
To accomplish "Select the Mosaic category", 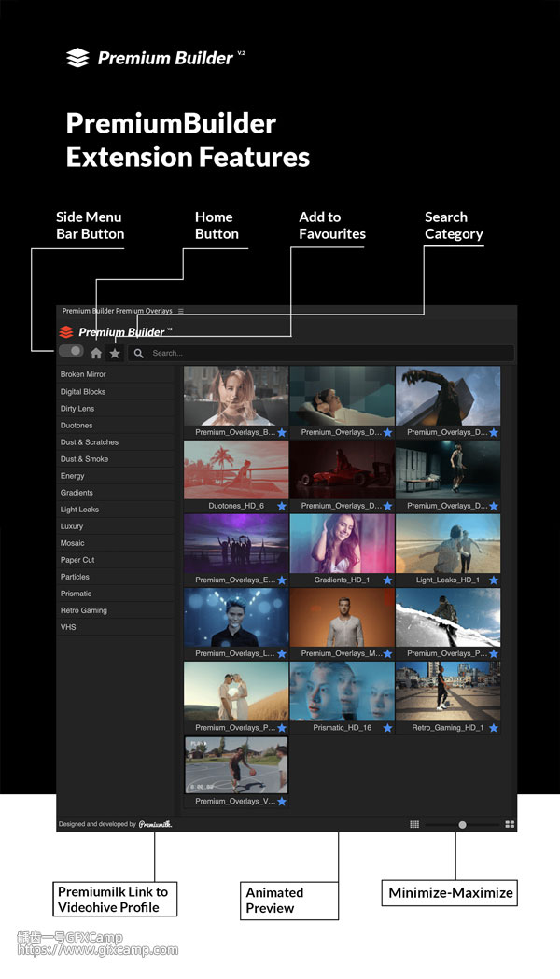I will (116, 543).
